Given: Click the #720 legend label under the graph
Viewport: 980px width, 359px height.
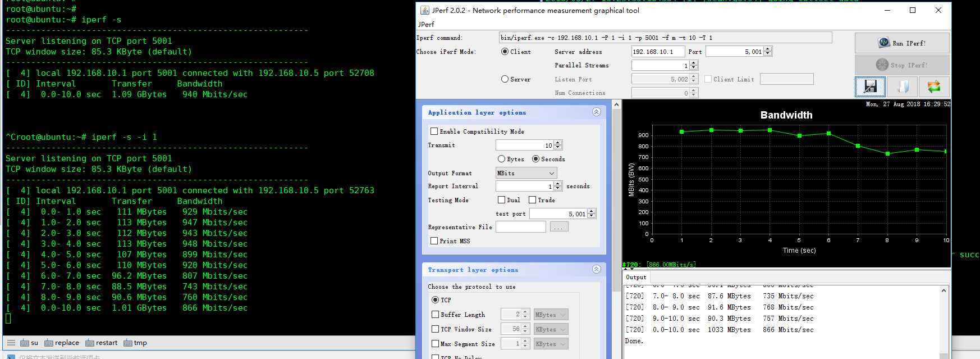Looking at the screenshot, I should pyautogui.click(x=659, y=265).
